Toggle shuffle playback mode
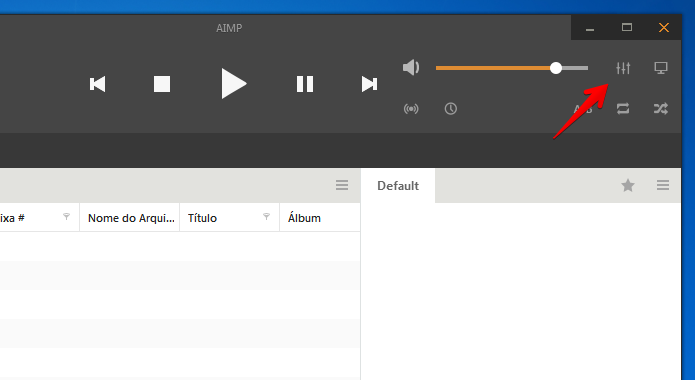 661,109
